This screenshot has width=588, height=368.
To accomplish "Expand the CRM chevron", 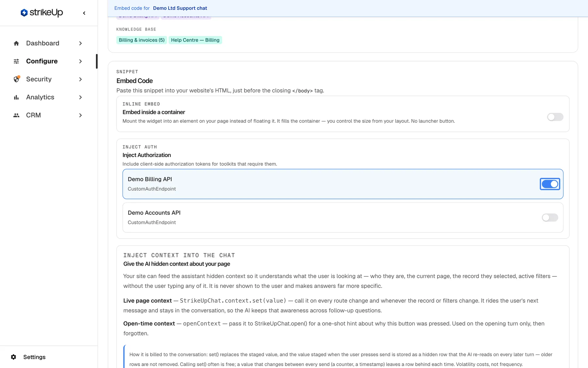I will coord(80,115).
